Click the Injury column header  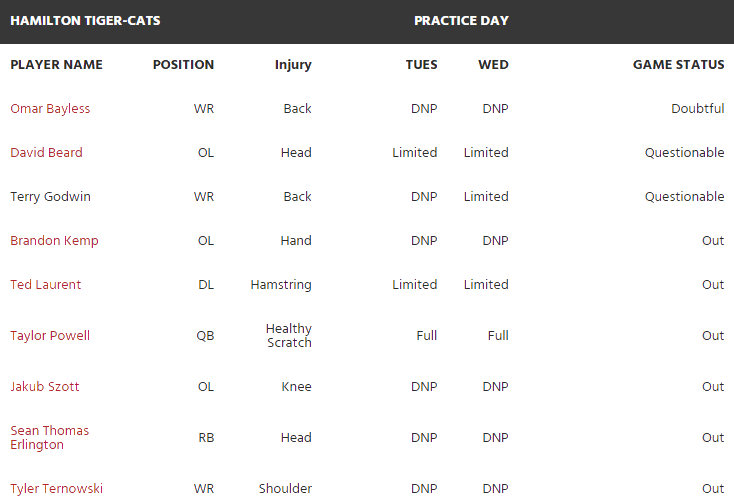pos(293,65)
